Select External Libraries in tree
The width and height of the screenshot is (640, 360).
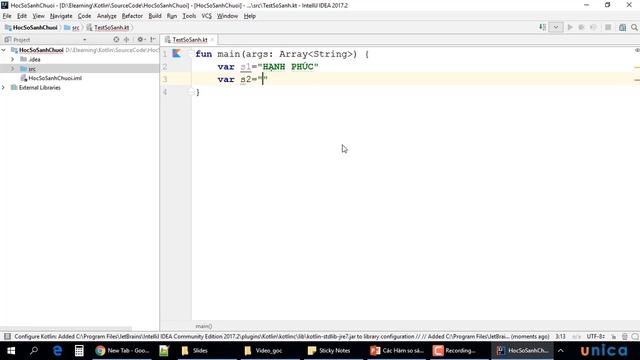tap(40, 87)
